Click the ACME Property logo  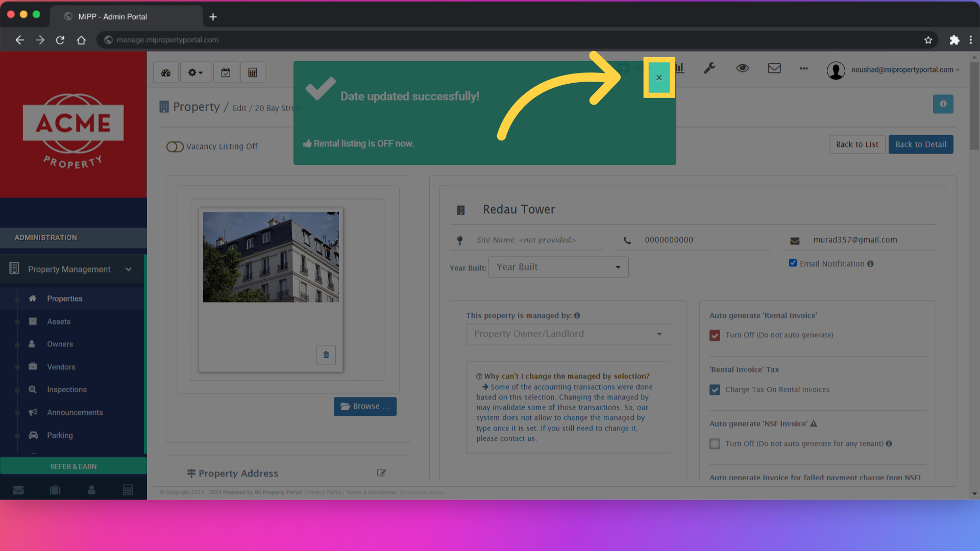[73, 131]
